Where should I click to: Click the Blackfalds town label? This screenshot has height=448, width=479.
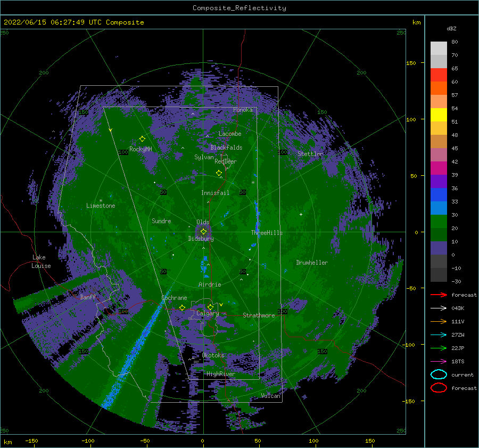click(226, 148)
